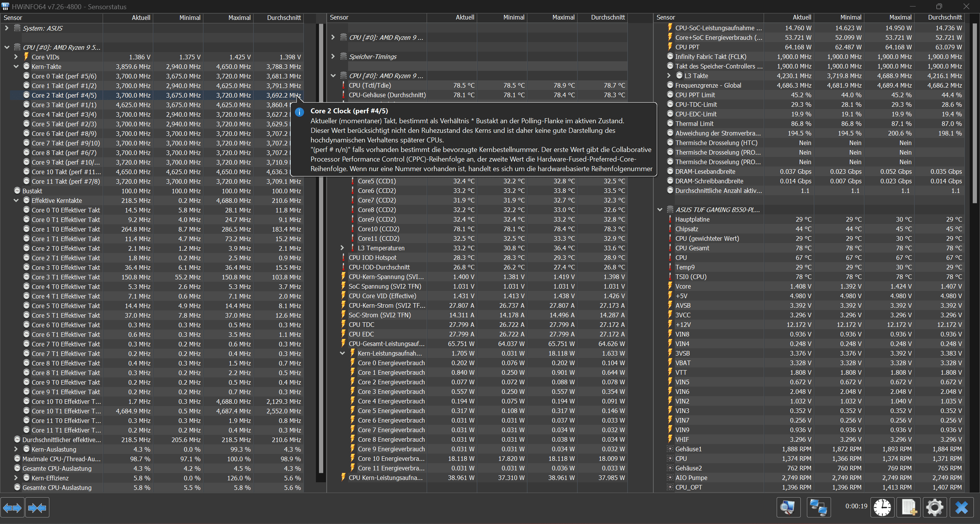Collapse the Kern-Leistungsaufnahme group
The height and width of the screenshot is (524, 980).
click(x=342, y=353)
